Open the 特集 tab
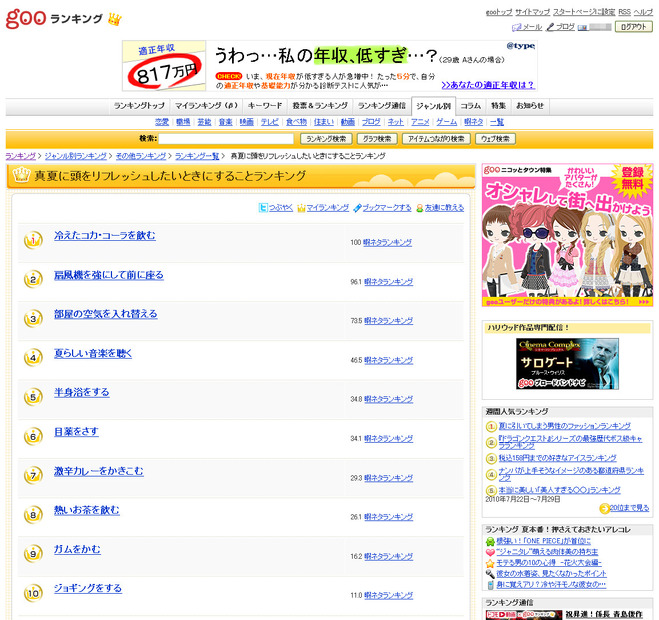Screen dimensions: 659x620 (x=498, y=106)
